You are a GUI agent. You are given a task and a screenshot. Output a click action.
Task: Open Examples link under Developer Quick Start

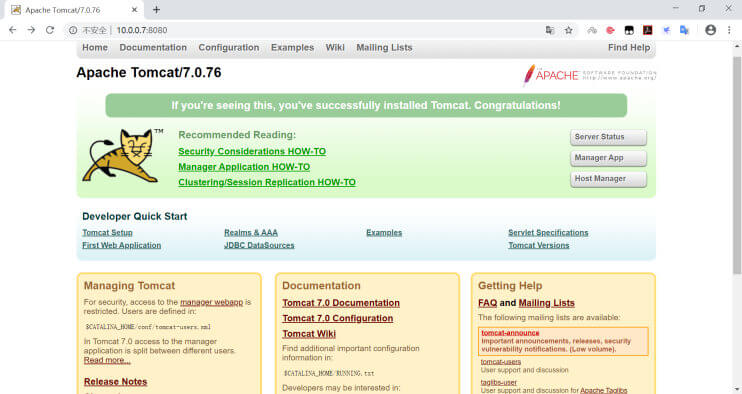click(384, 233)
